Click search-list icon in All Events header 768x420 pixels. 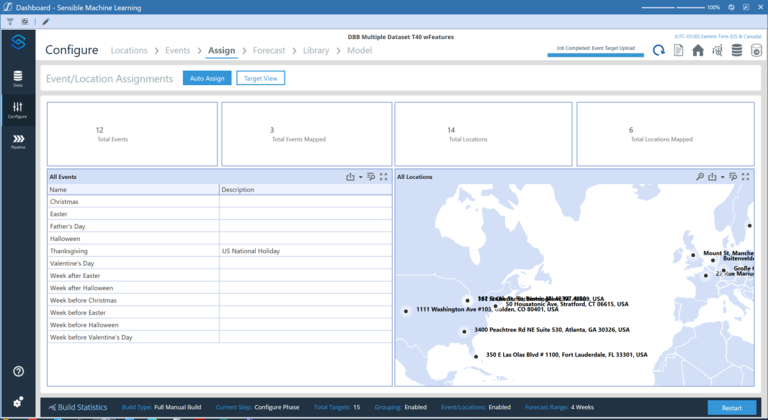click(371, 177)
